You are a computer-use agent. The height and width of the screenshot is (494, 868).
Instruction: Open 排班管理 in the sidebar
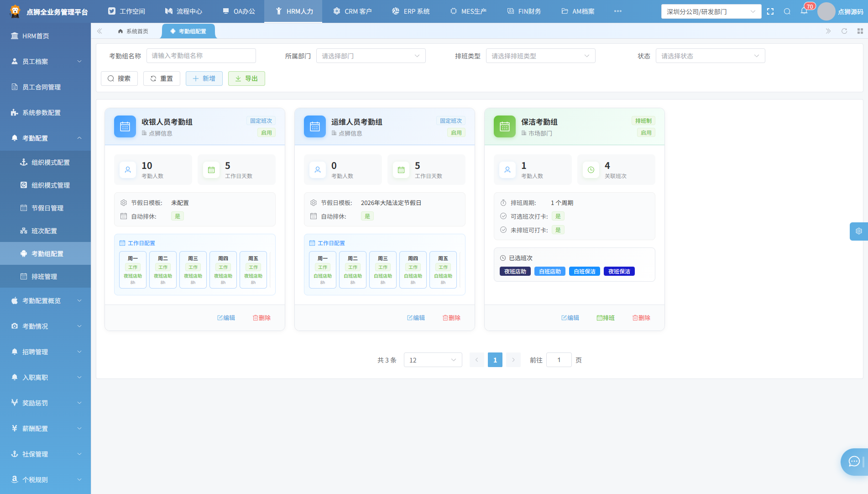click(x=45, y=276)
